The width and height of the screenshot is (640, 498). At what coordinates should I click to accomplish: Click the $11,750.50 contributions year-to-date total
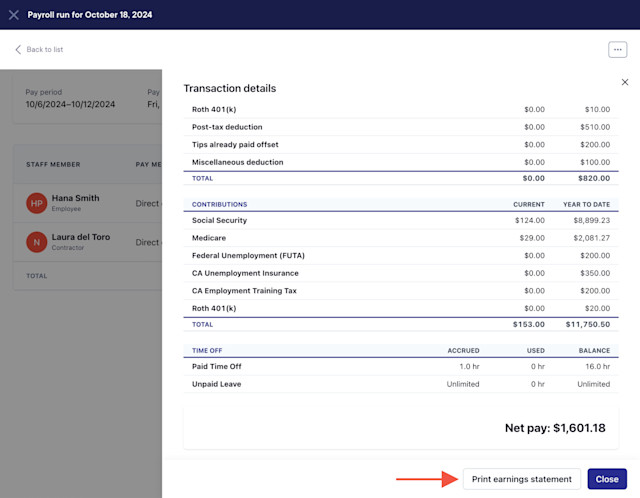[x=587, y=325]
